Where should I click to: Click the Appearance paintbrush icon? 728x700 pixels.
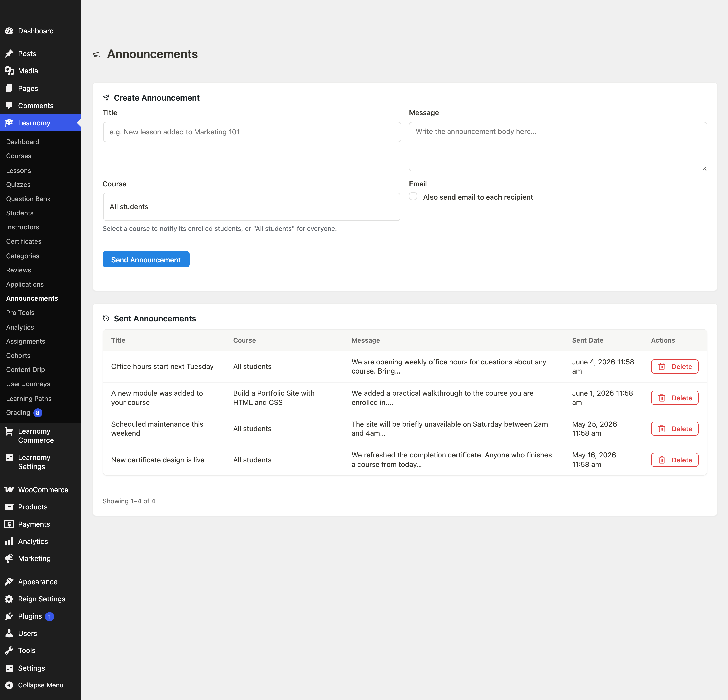tap(9, 582)
